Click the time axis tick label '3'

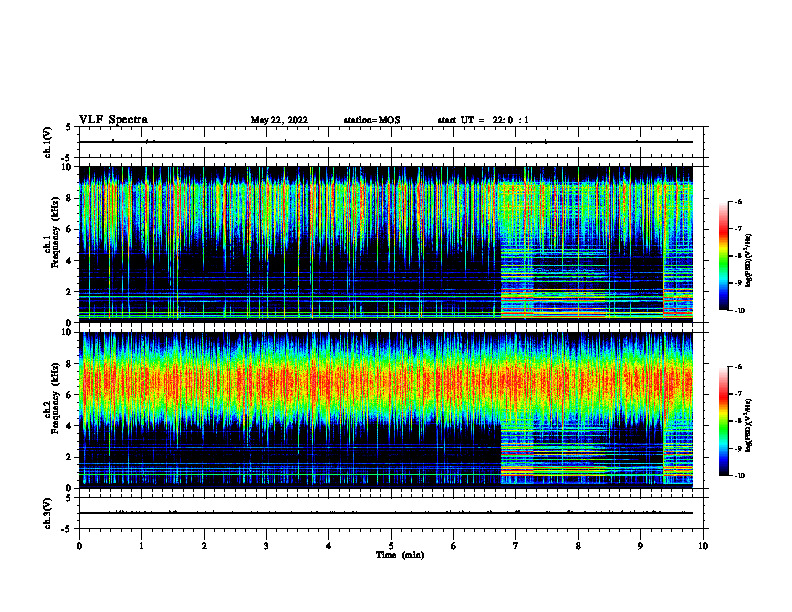(266, 546)
